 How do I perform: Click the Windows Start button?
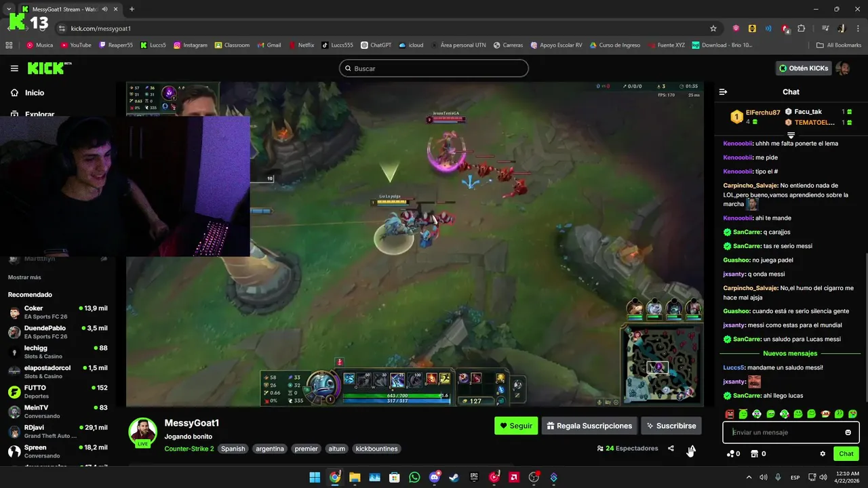315,477
